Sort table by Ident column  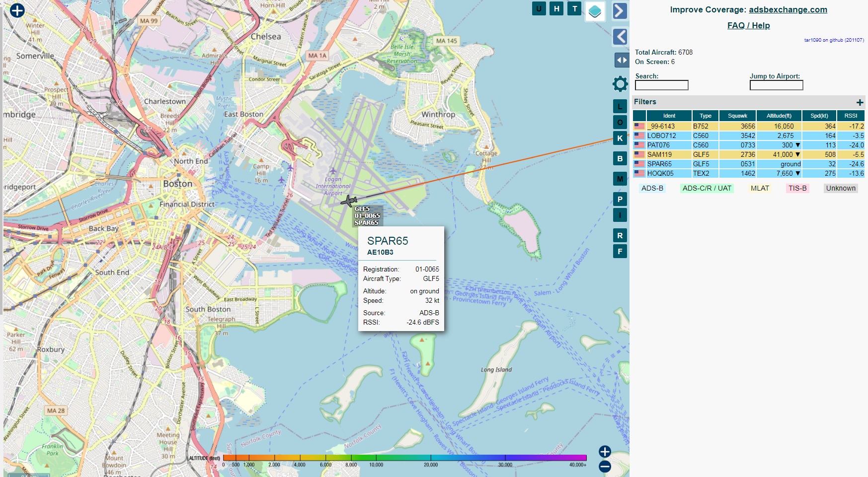(x=669, y=116)
